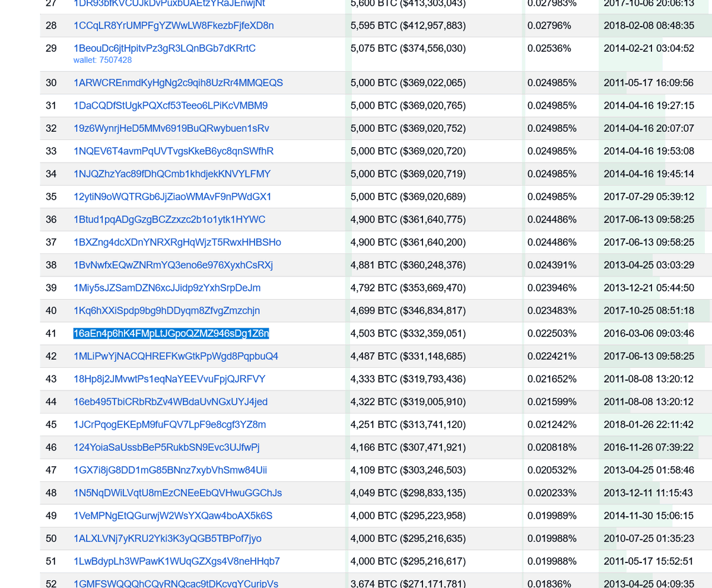712x588 pixels.
Task: Select date 2018-02-08 08:48:35
Action: click(649, 26)
